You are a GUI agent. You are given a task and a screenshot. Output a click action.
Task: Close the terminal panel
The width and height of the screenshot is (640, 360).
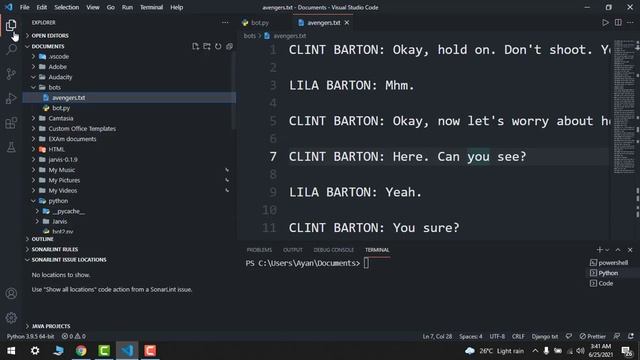pyautogui.click(x=630, y=249)
